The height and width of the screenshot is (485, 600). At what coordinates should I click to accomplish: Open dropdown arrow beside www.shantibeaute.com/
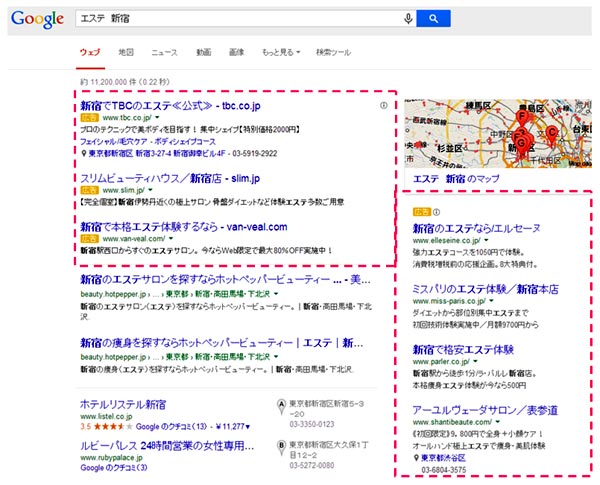pyautogui.click(x=497, y=422)
